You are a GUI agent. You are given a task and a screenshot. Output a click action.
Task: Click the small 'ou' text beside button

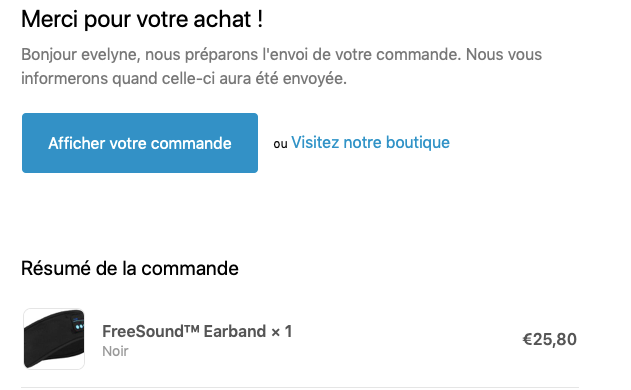[x=280, y=144]
